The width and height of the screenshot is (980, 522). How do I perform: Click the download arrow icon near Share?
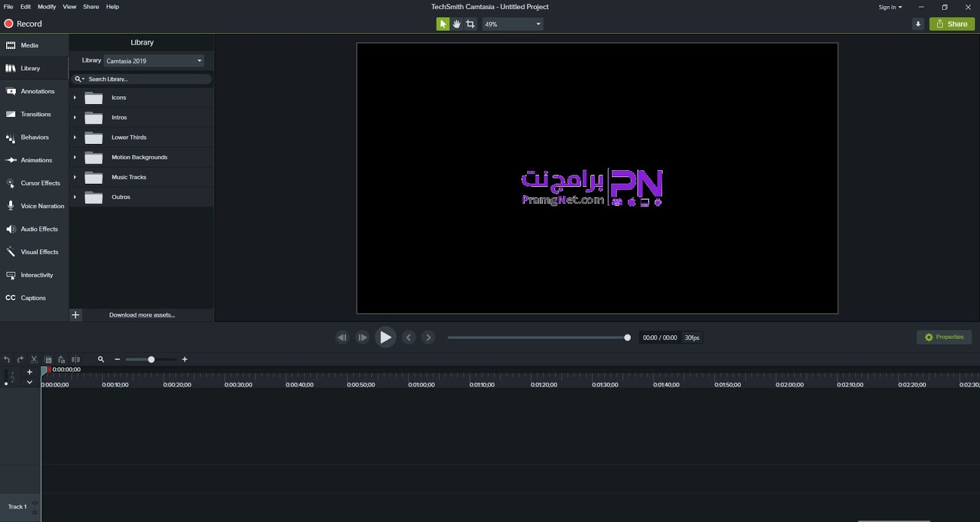(x=918, y=24)
